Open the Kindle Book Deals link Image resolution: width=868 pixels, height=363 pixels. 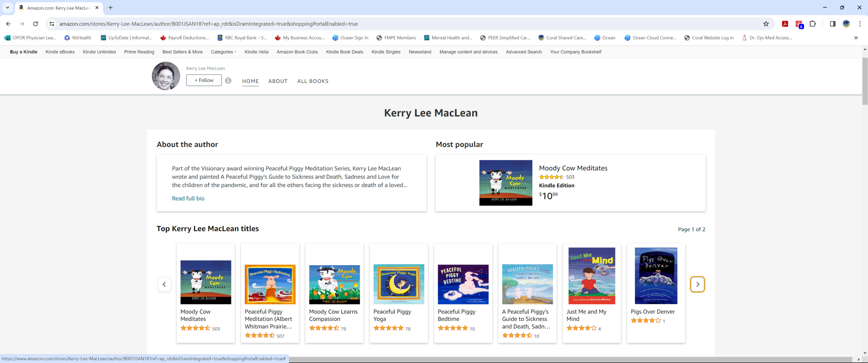(344, 52)
